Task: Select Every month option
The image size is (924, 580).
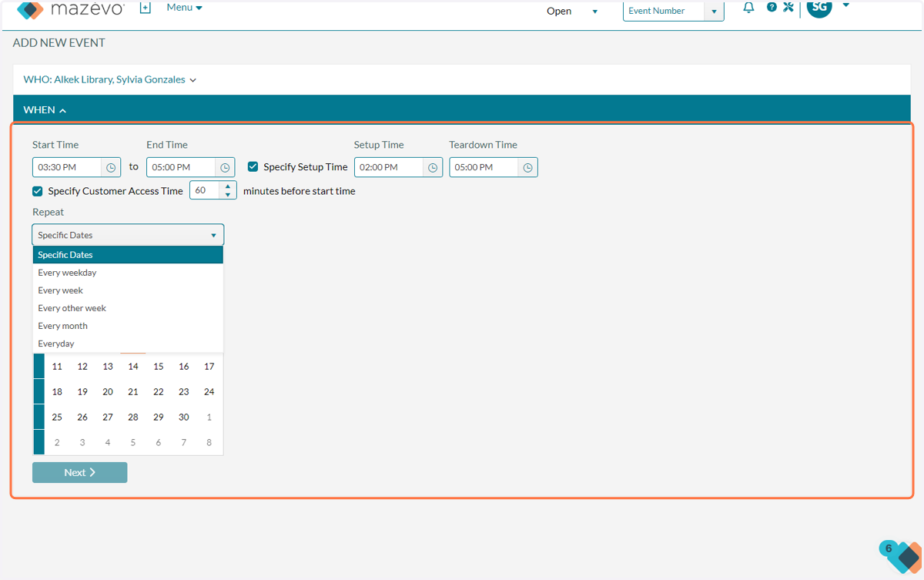Action: click(128, 326)
